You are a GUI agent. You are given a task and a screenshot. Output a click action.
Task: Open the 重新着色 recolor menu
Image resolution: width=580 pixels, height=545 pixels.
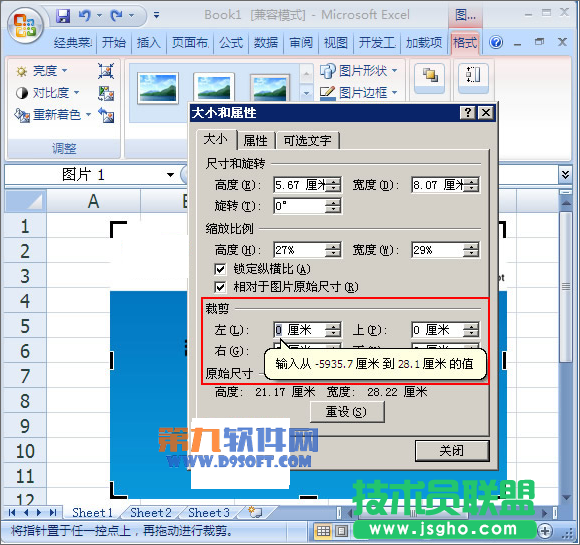tap(53, 115)
